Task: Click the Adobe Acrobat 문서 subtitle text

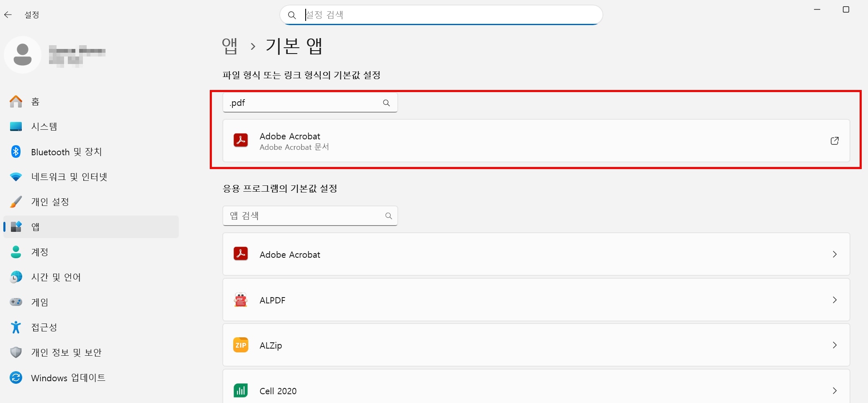Action: click(294, 147)
